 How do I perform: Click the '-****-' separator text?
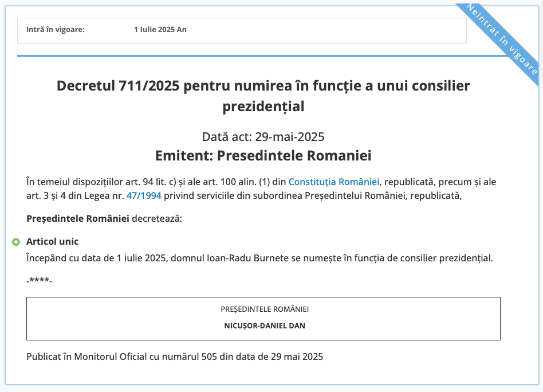pos(39,280)
